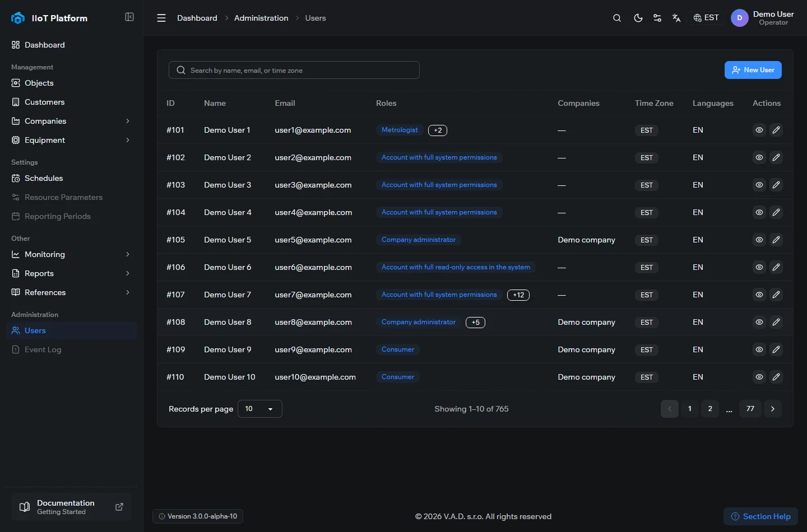Edit Demo User 8 with pencil icon
The height and width of the screenshot is (532, 807).
(x=776, y=322)
